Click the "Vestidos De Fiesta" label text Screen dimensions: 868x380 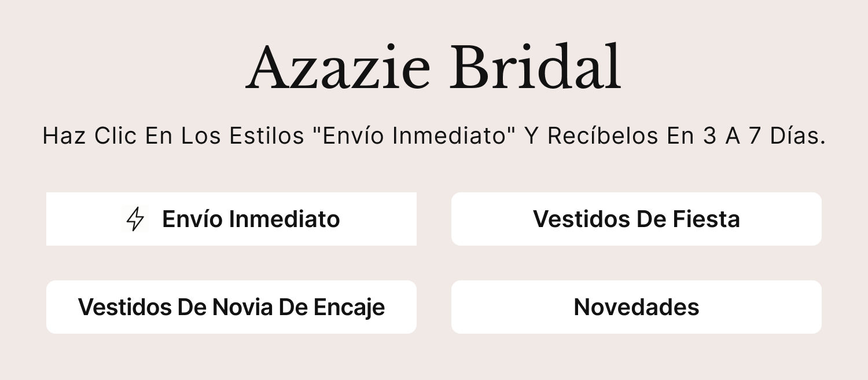(636, 219)
